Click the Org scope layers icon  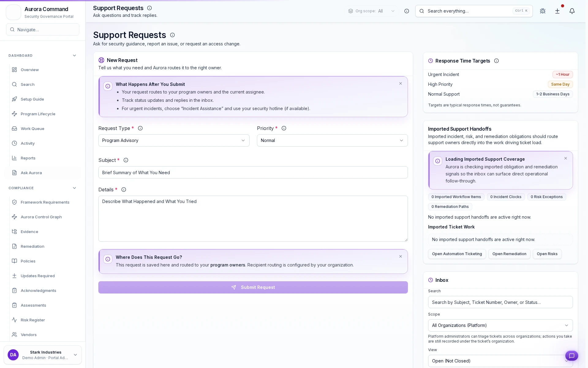(x=350, y=11)
